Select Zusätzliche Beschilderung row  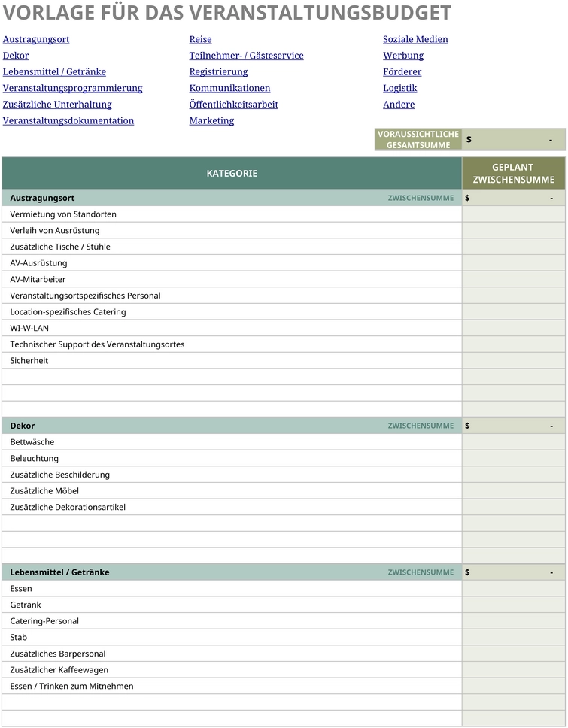coord(232,475)
